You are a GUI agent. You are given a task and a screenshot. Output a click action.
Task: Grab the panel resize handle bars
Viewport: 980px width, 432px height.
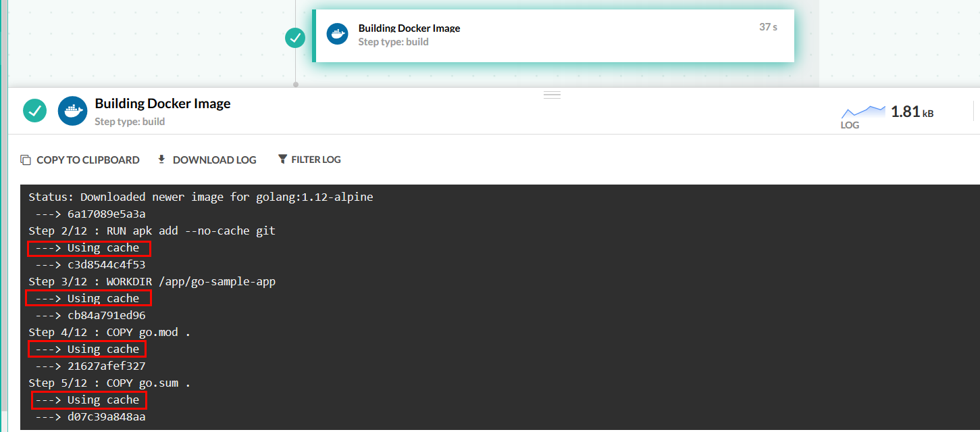coord(552,95)
